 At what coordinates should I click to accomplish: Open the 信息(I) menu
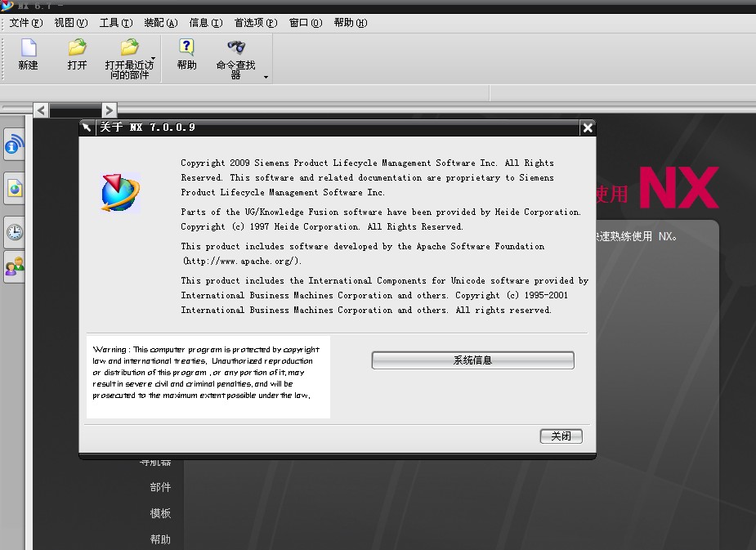click(x=206, y=23)
